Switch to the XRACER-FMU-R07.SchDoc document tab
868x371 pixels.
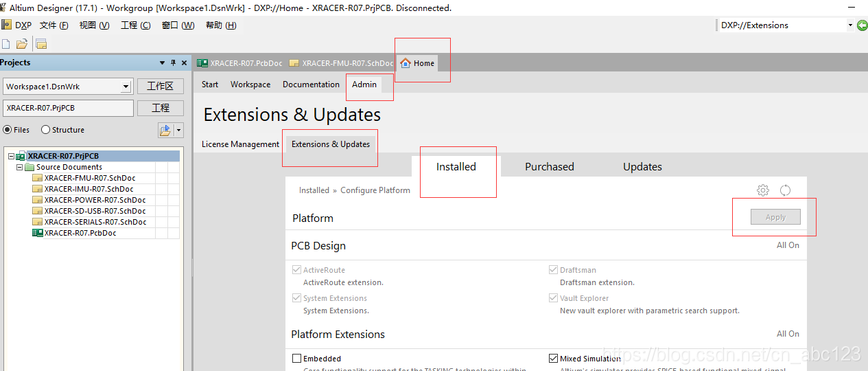(x=341, y=63)
